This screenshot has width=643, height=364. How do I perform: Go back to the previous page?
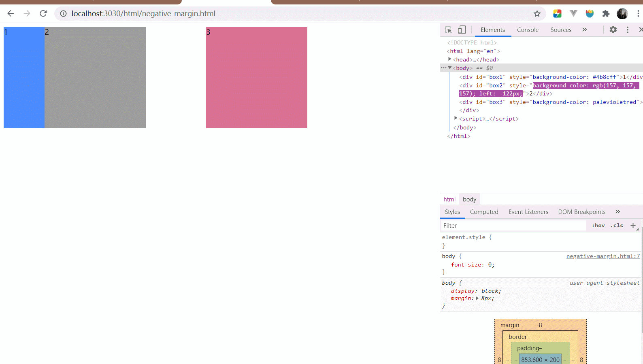pos(11,14)
